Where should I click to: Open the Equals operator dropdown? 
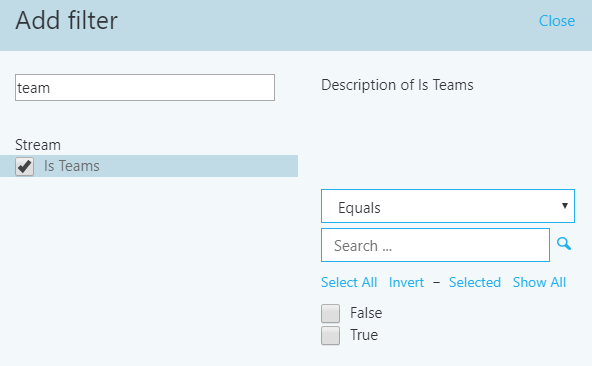pyautogui.click(x=448, y=206)
